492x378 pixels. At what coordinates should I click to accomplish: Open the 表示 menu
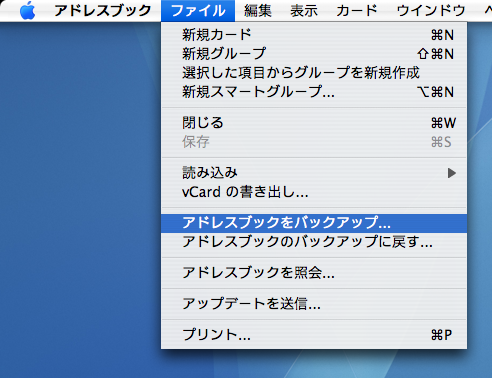(304, 11)
